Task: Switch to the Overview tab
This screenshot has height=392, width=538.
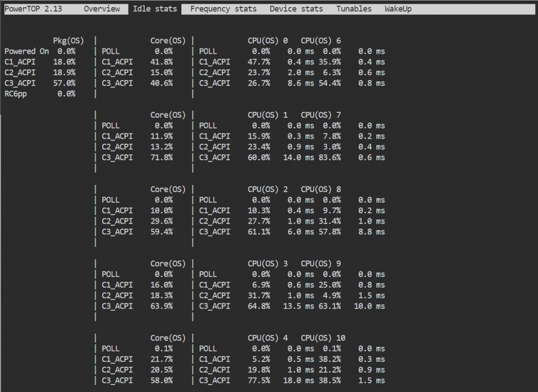Action: coord(102,9)
